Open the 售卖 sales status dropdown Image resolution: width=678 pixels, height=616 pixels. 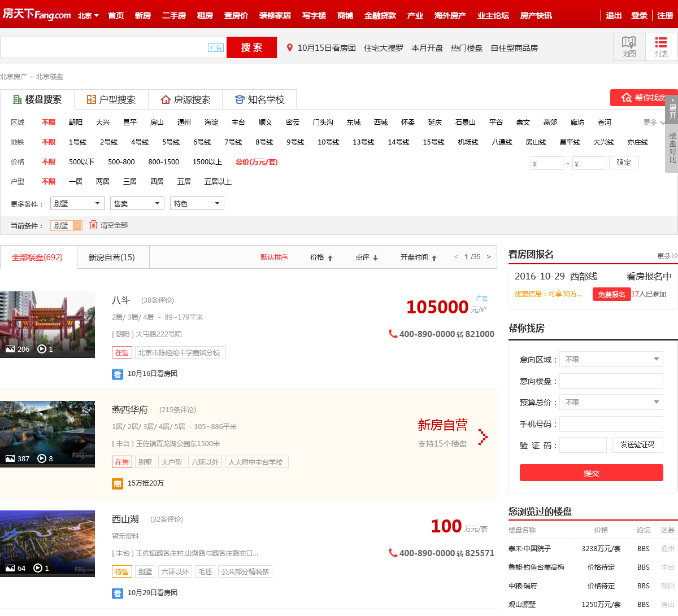(137, 203)
